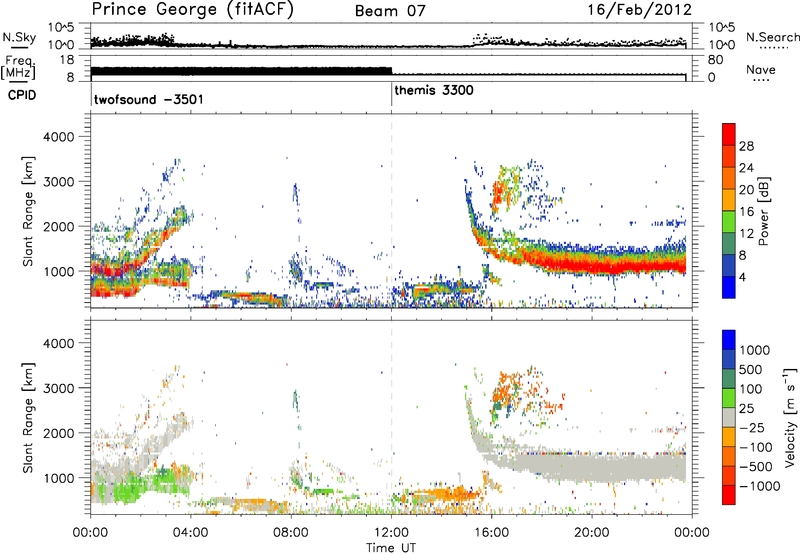Image resolution: width=800 pixels, height=554 pixels.
Task: Click the 'Freq. [MHz]' axis label
Action: click(19, 68)
